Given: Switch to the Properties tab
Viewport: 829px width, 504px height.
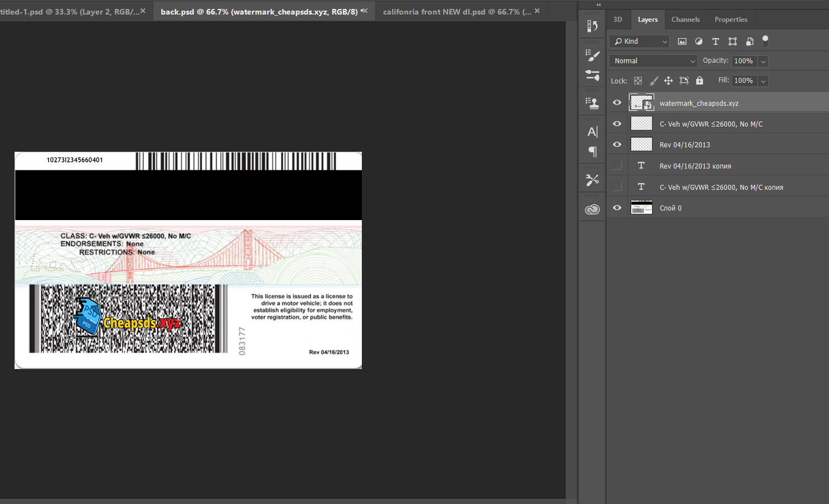Looking at the screenshot, I should pyautogui.click(x=730, y=20).
